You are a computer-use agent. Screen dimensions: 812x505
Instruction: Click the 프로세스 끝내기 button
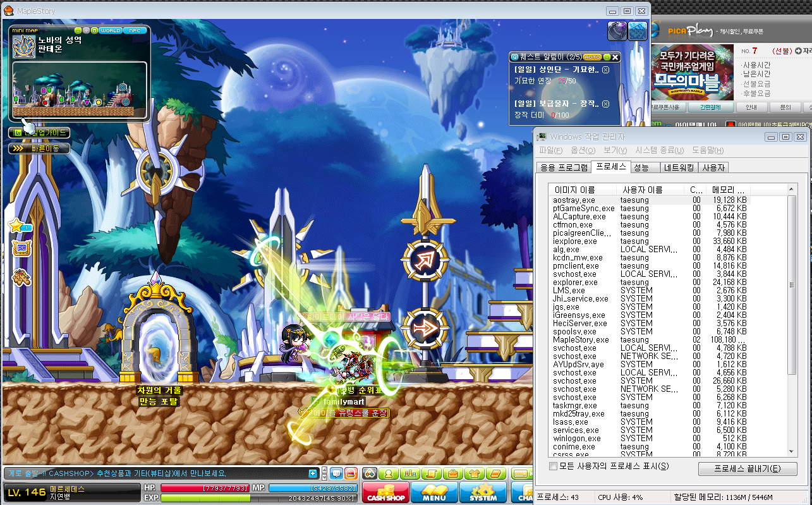[x=748, y=469]
